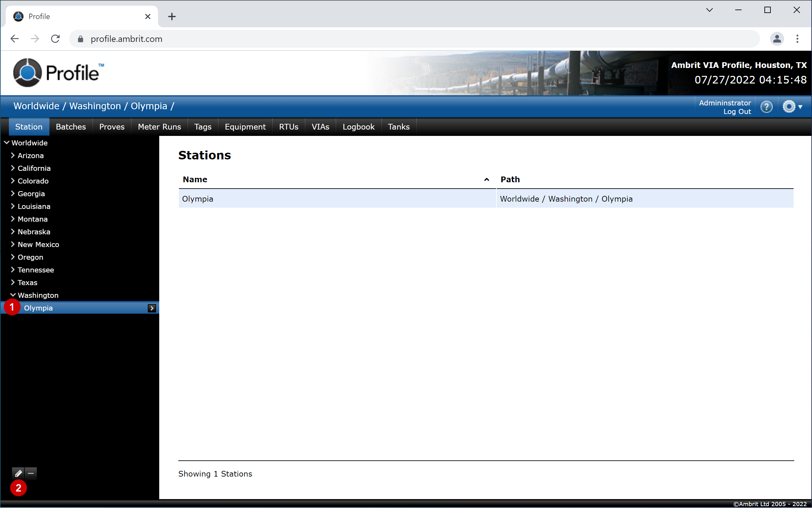This screenshot has height=508, width=812.
Task: Click the Profile logo
Action: click(59, 73)
